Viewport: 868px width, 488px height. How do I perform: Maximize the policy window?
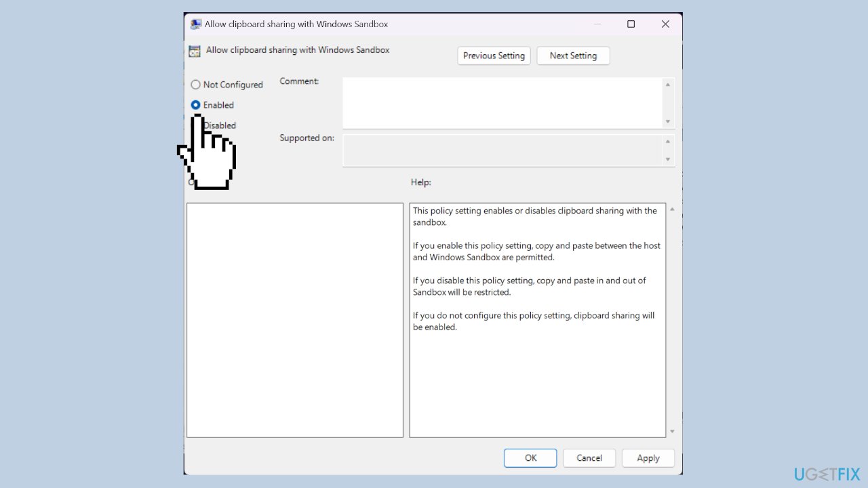pos(631,24)
